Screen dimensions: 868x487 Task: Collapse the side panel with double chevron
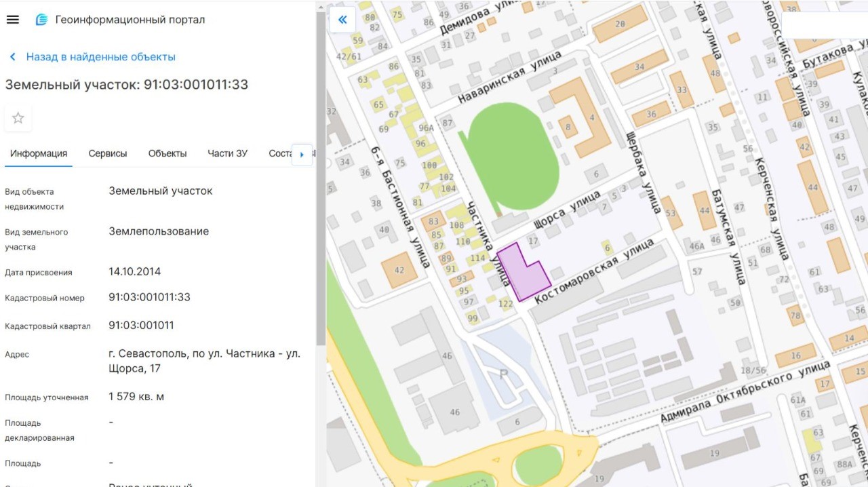tap(342, 20)
